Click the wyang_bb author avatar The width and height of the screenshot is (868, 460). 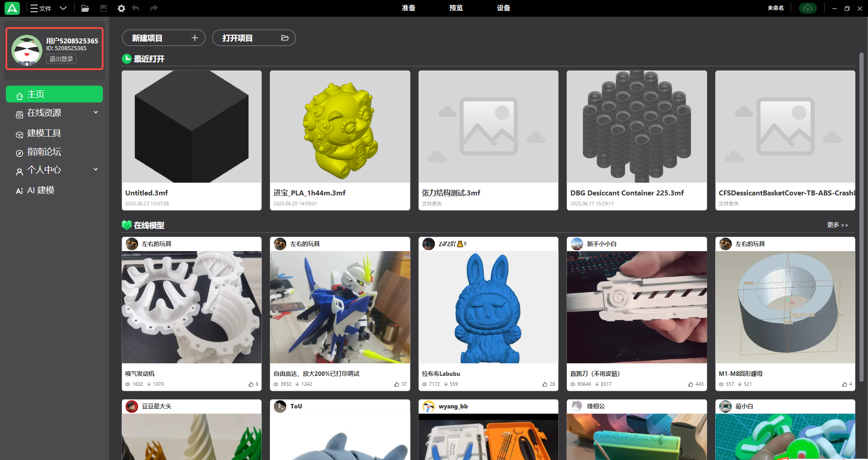click(x=429, y=406)
